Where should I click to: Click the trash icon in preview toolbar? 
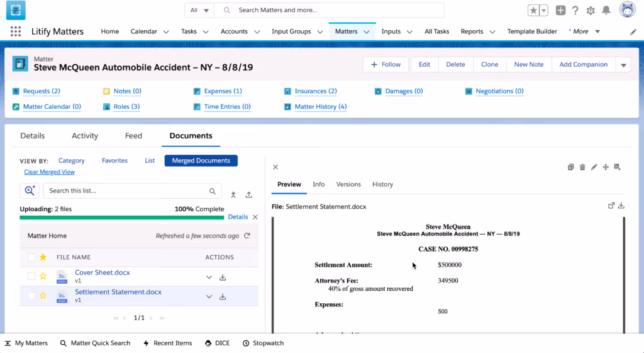point(582,167)
